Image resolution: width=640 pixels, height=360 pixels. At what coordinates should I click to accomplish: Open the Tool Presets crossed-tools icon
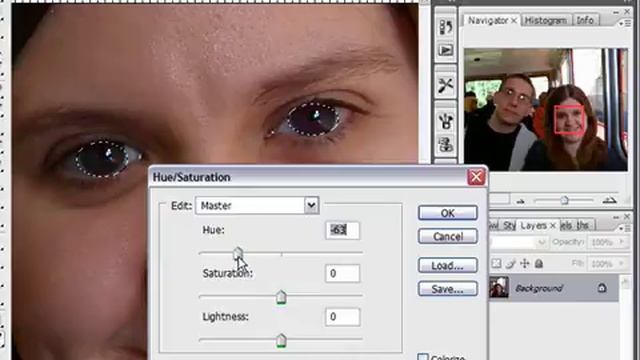(x=445, y=85)
